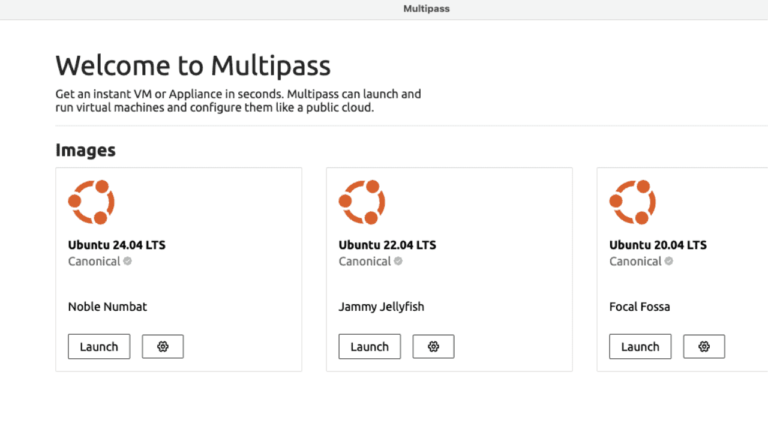This screenshot has width=768, height=432.
Task: Click the 'Get an instant VM' description text
Action: click(x=238, y=100)
